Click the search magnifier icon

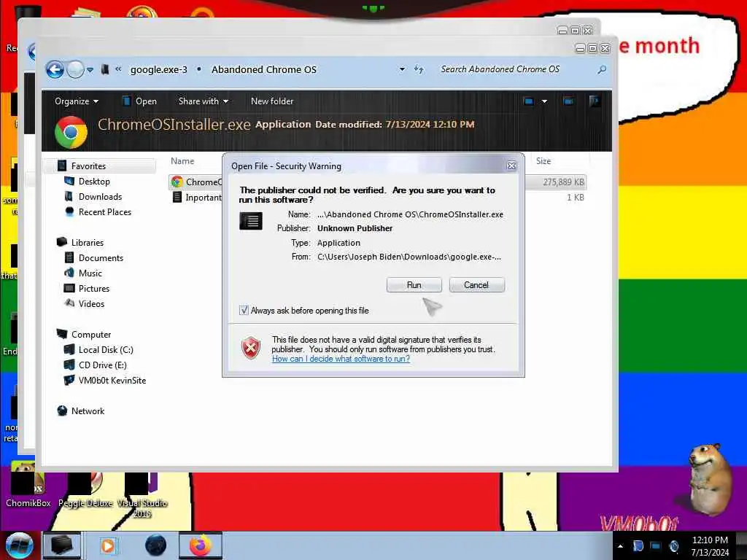(x=602, y=69)
